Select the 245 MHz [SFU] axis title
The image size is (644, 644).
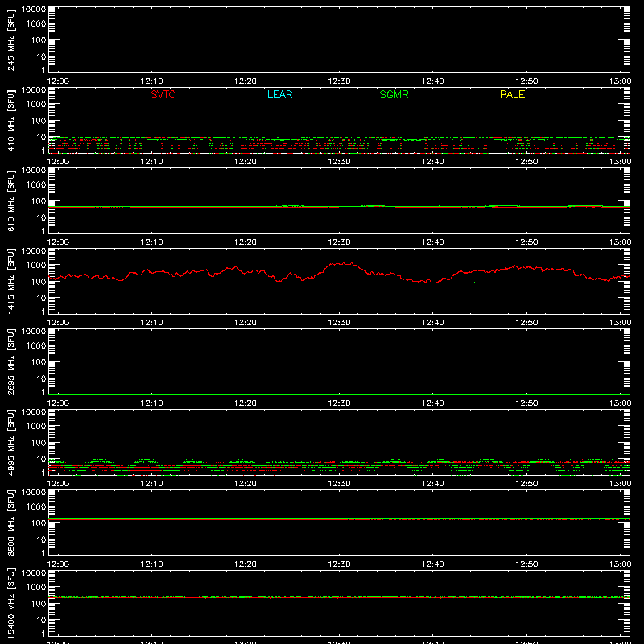tap(10, 39)
